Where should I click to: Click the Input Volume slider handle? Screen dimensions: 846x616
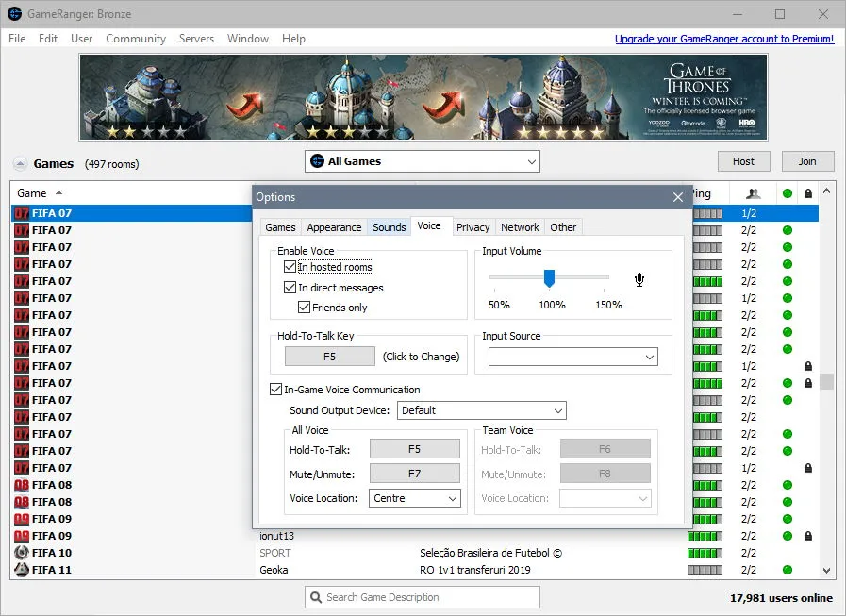(x=549, y=278)
